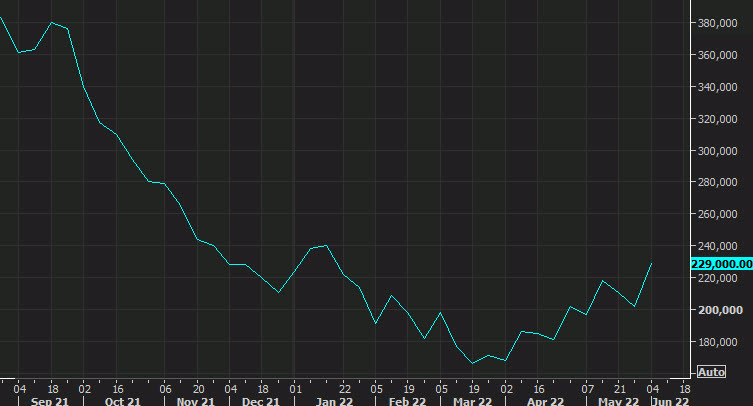Click the Jun 22 month label

[x=670, y=401]
